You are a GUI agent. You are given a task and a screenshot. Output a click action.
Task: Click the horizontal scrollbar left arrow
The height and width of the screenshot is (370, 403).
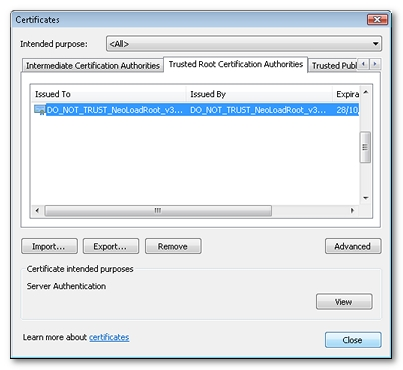coord(37,210)
